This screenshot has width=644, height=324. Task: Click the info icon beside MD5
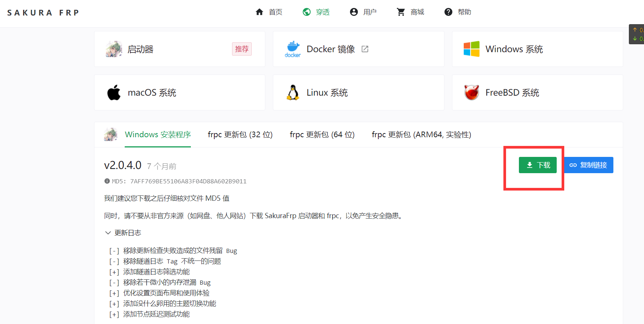pyautogui.click(x=107, y=181)
